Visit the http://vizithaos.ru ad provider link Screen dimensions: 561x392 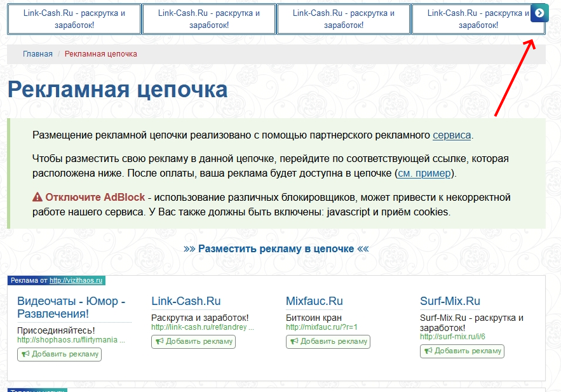[x=76, y=280]
